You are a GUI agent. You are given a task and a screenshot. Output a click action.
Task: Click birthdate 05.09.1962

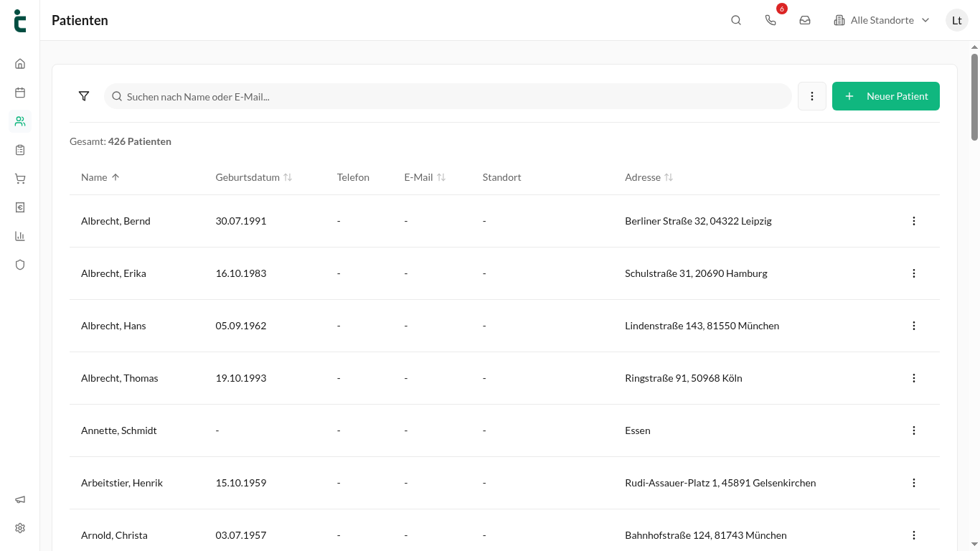(241, 326)
